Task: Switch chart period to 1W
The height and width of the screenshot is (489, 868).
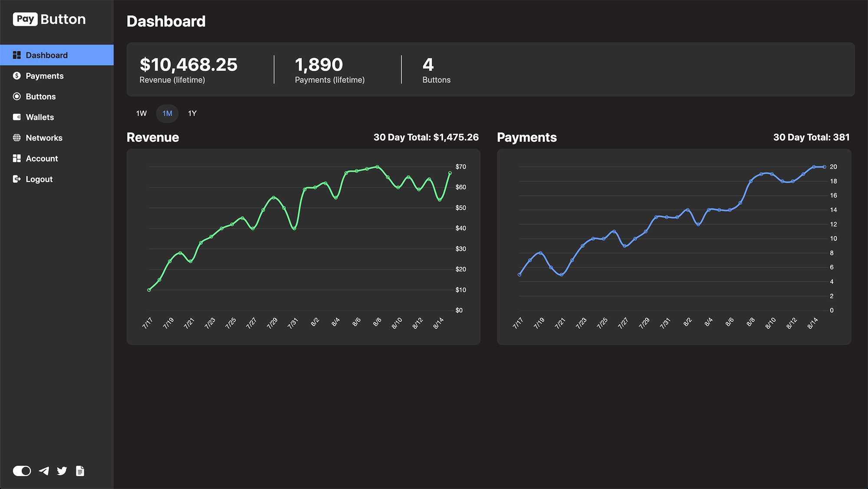Action: coord(141,114)
